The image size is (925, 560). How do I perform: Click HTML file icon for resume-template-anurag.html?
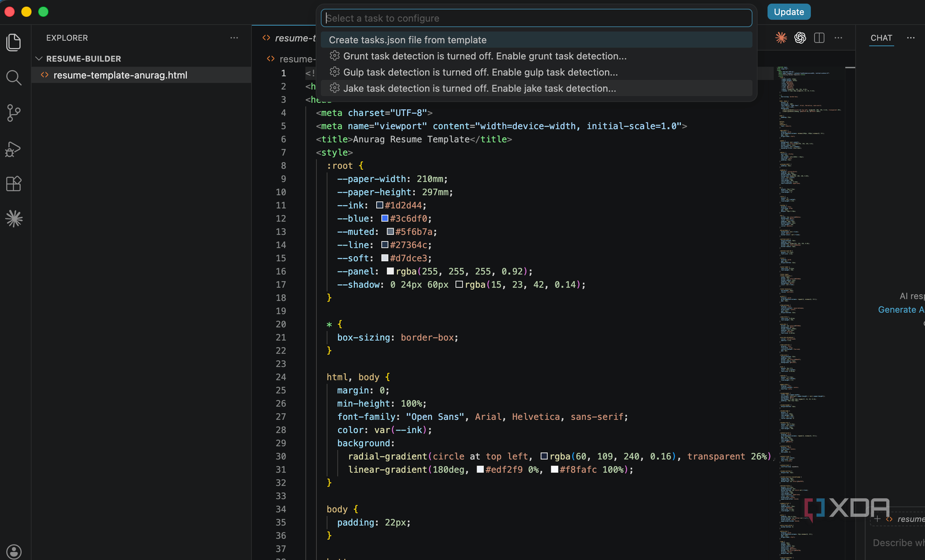point(45,75)
